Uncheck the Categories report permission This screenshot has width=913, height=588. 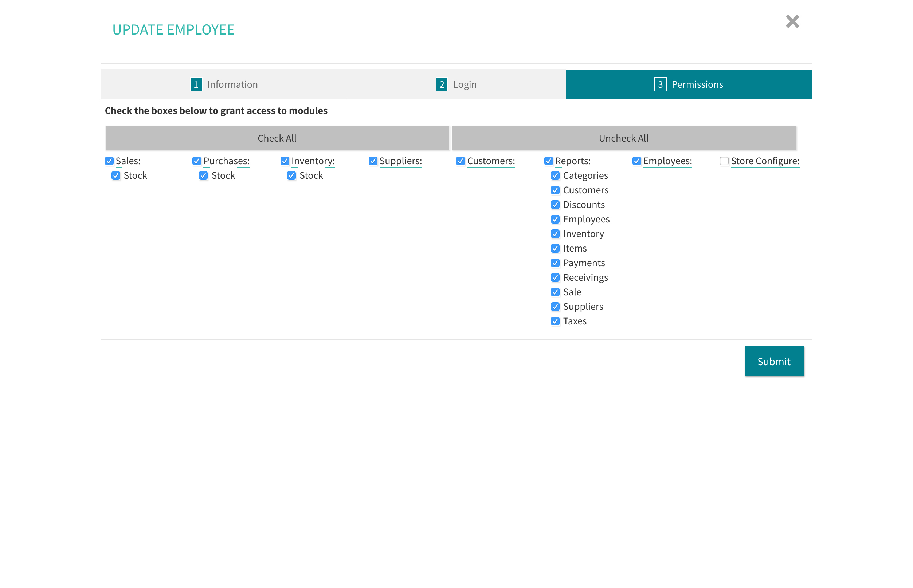(555, 175)
